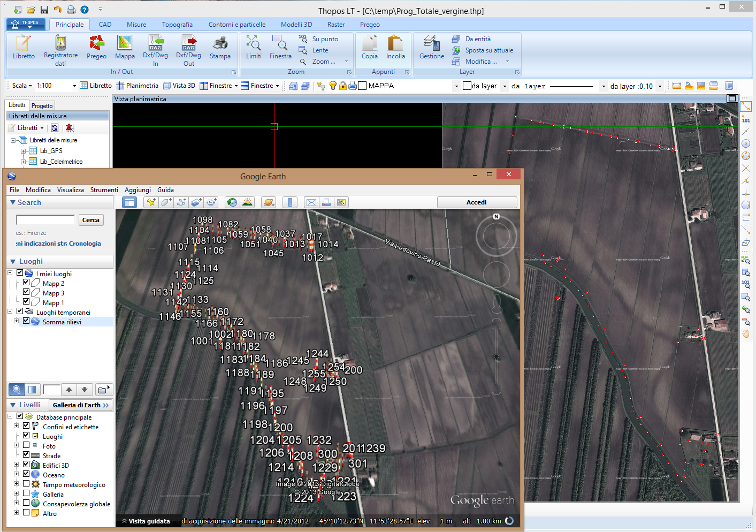
Task: Click the planet switch icon in Google Earth
Action: (269, 202)
